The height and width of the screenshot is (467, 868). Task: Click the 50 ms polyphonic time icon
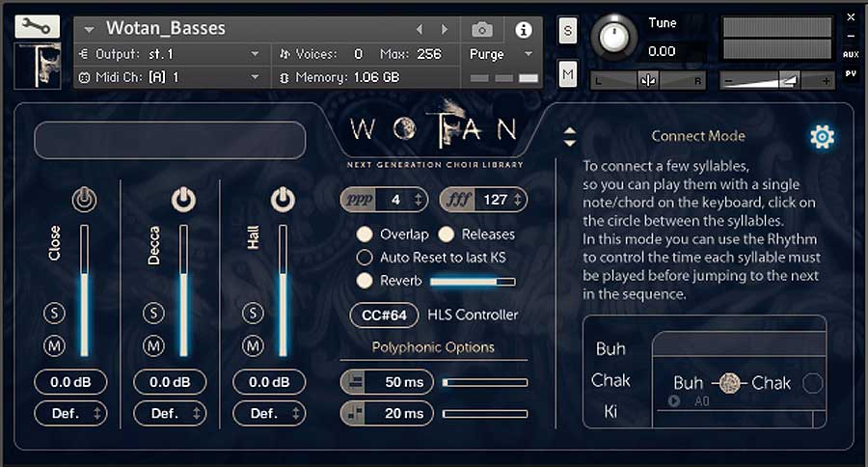tap(355, 382)
